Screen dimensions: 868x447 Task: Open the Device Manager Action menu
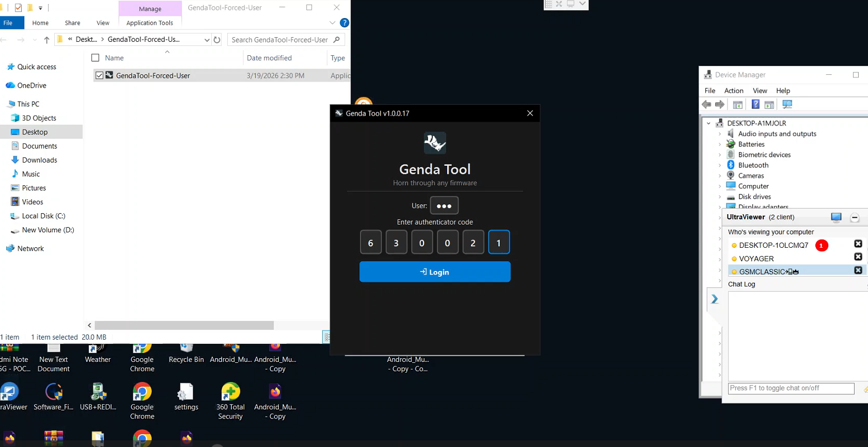(734, 90)
